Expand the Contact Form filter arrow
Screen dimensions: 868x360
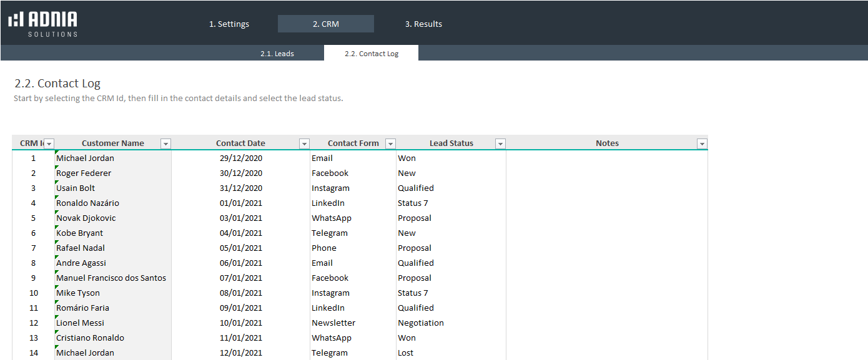tap(390, 144)
